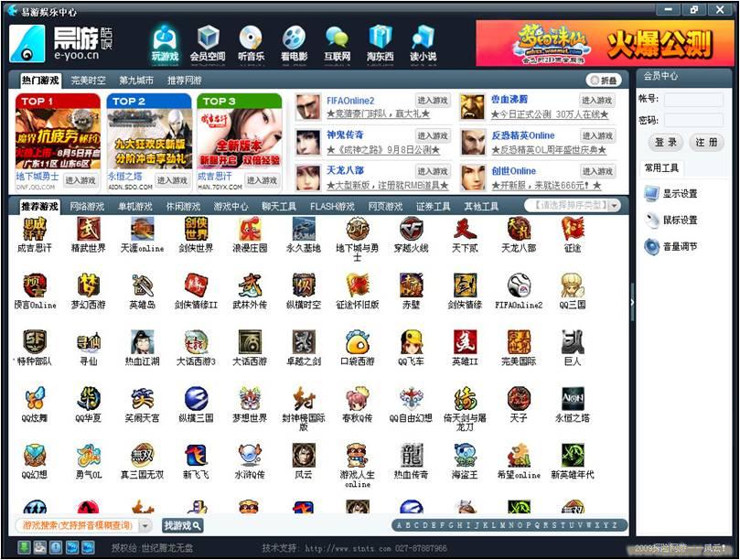Focus the 密码 password input field

point(693,120)
